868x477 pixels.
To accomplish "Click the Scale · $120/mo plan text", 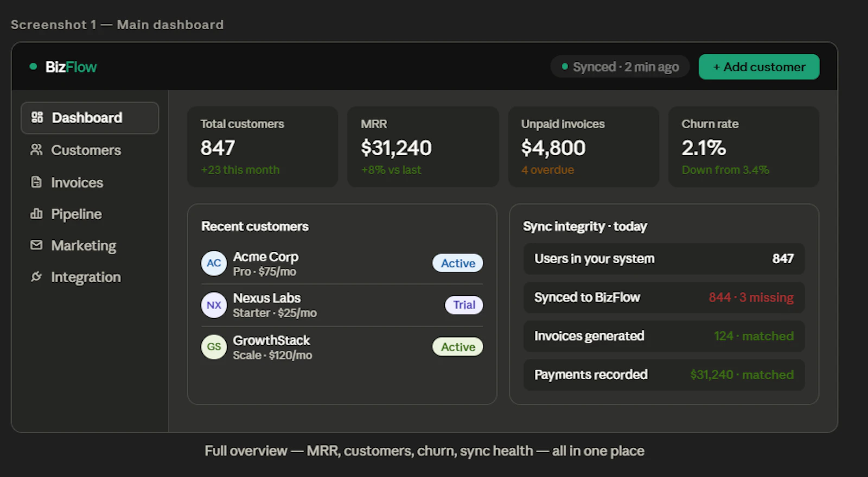I will click(272, 355).
